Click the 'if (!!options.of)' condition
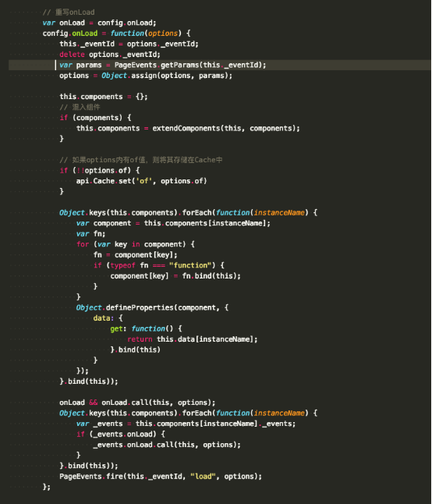The height and width of the screenshot is (504, 432). coord(100,170)
